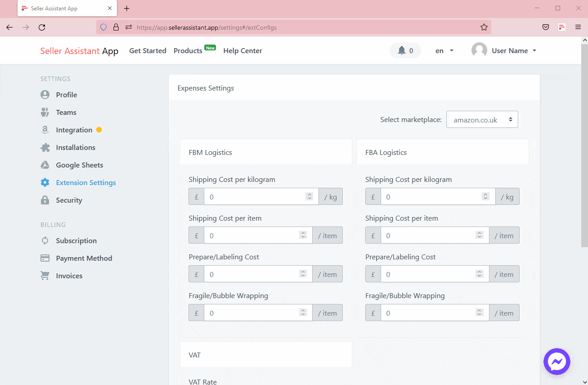Viewport: 588px width, 385px height.
Task: Open the Products menu with New badge
Action: pyautogui.click(x=188, y=50)
